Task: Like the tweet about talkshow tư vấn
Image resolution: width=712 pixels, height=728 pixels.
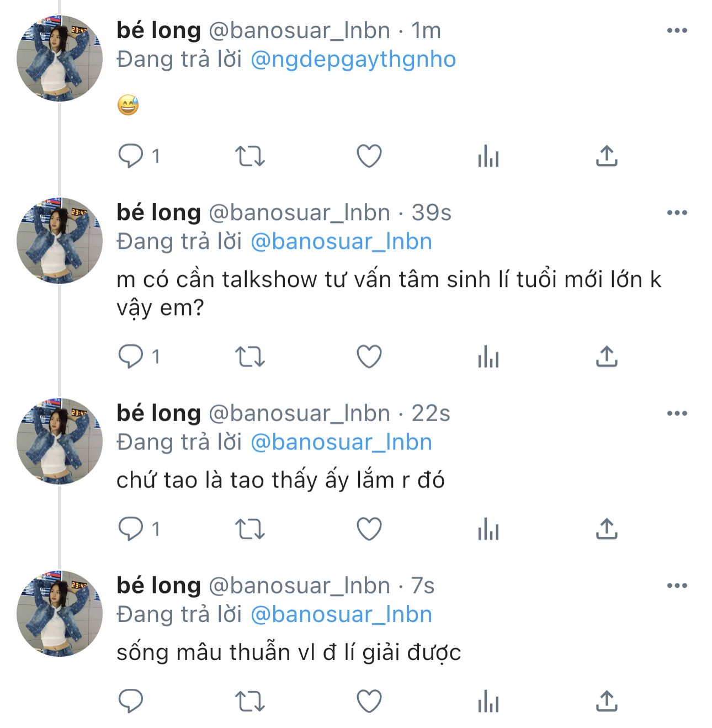Action: (x=369, y=357)
